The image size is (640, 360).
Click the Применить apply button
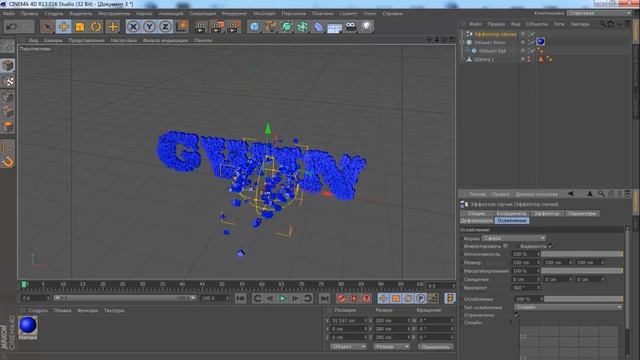(436, 347)
